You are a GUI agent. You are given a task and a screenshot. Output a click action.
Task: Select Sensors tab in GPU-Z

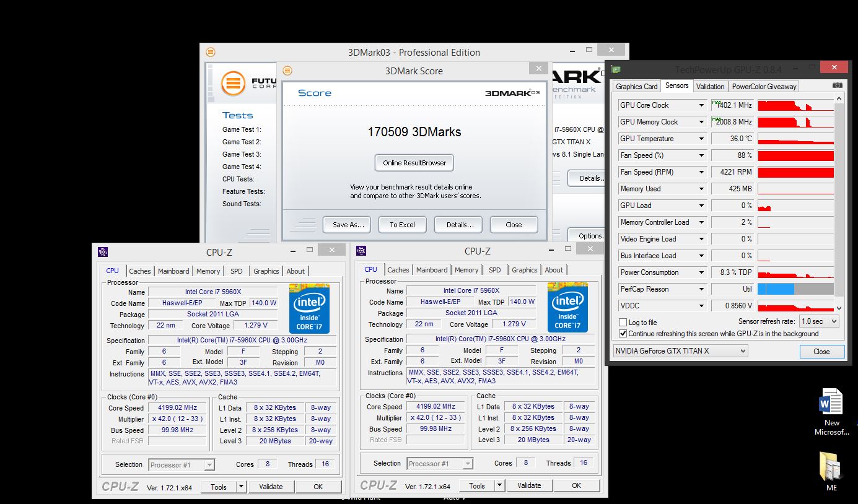coord(676,86)
